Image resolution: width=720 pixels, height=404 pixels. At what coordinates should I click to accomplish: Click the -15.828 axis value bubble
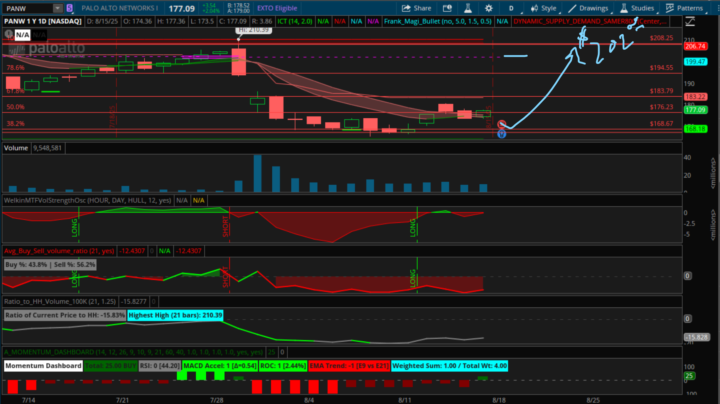tap(696, 337)
